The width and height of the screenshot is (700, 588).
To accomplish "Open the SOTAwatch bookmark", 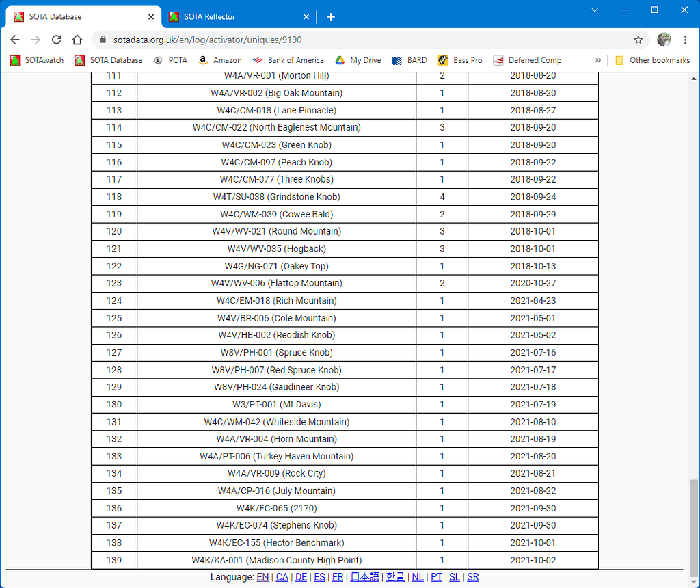I will pyautogui.click(x=37, y=60).
